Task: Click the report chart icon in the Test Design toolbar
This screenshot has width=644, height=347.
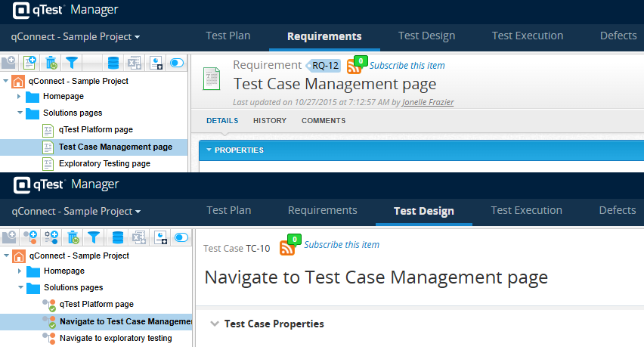Action: tap(159, 237)
